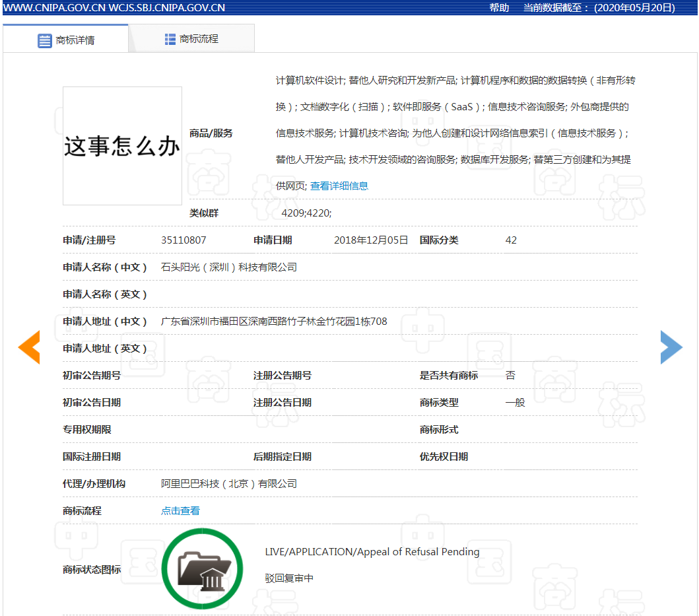Click the 商标形式 label
The image size is (699, 616).
point(439,430)
